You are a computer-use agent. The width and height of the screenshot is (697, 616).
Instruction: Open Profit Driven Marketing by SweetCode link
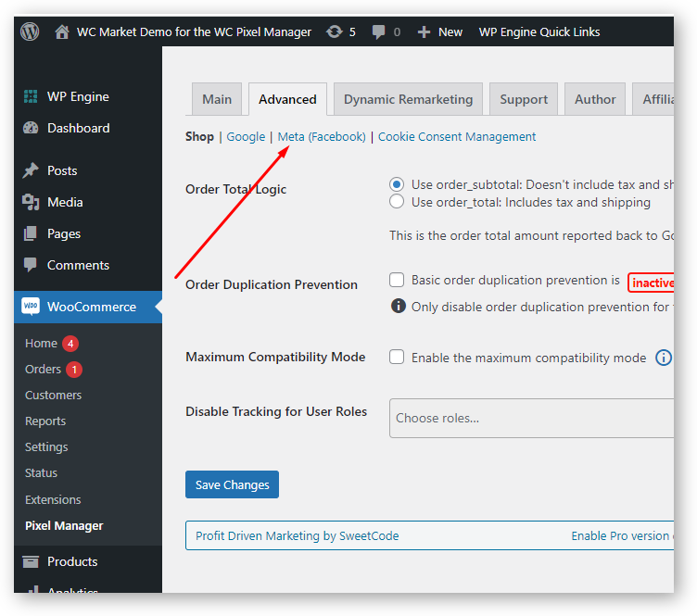click(297, 536)
